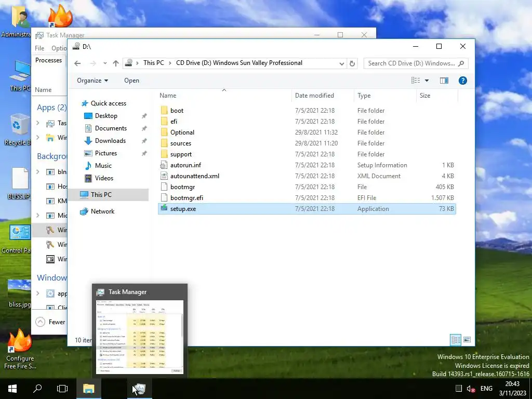The image size is (532, 399).
Task: Open the boot folder icon
Action: [164, 110]
